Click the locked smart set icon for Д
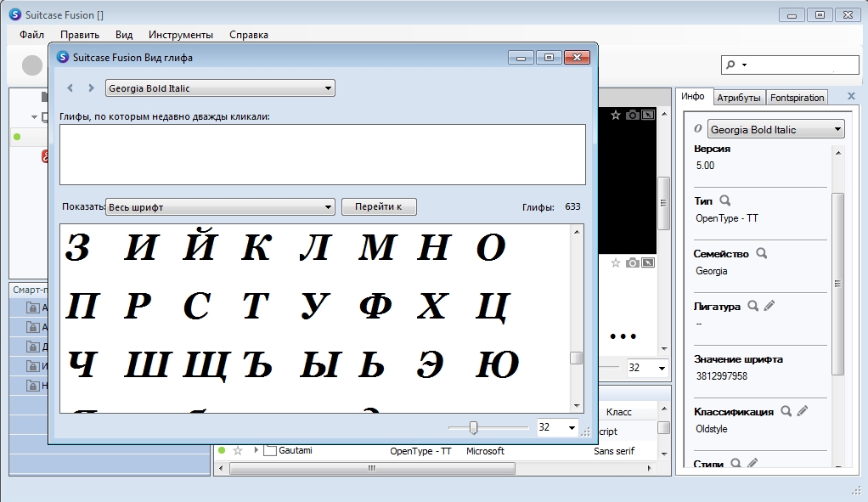 coord(32,347)
